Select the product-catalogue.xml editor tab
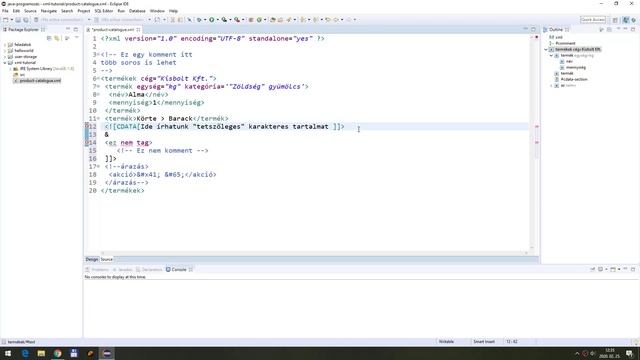The width and height of the screenshot is (640, 360). 113,30
